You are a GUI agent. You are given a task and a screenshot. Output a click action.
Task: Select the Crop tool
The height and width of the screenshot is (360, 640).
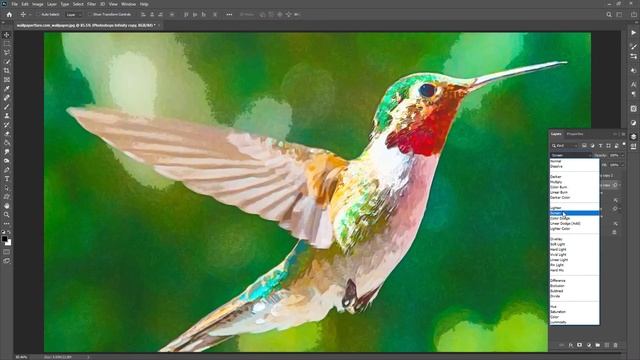pos(7,71)
